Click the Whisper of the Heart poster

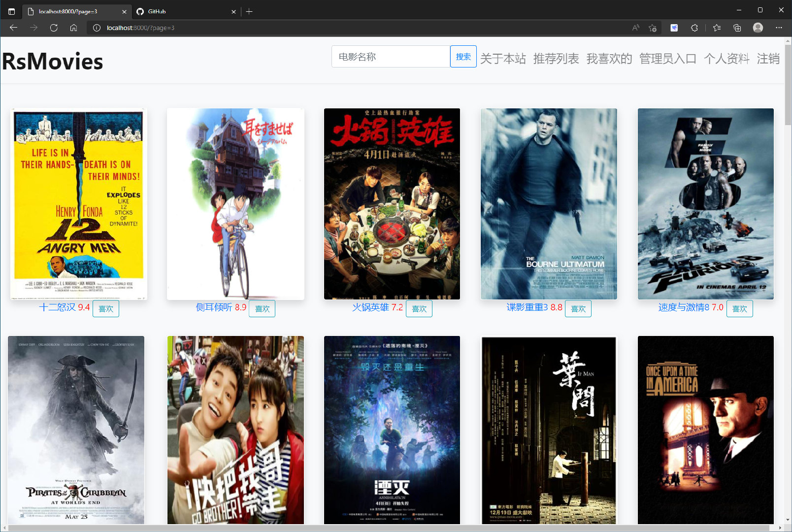coord(235,204)
